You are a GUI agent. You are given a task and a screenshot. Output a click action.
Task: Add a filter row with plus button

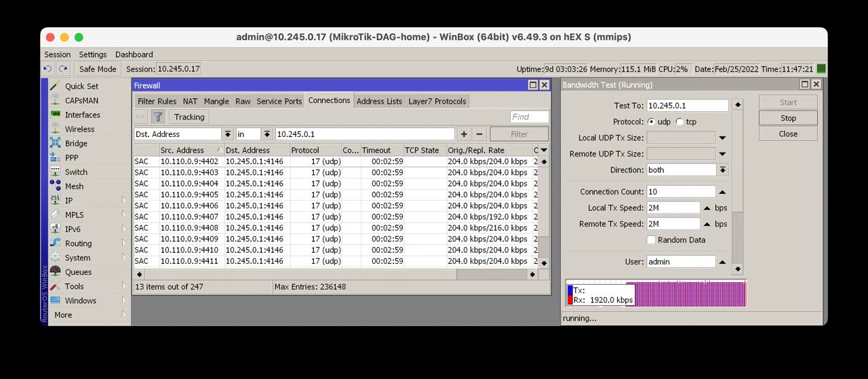(464, 134)
